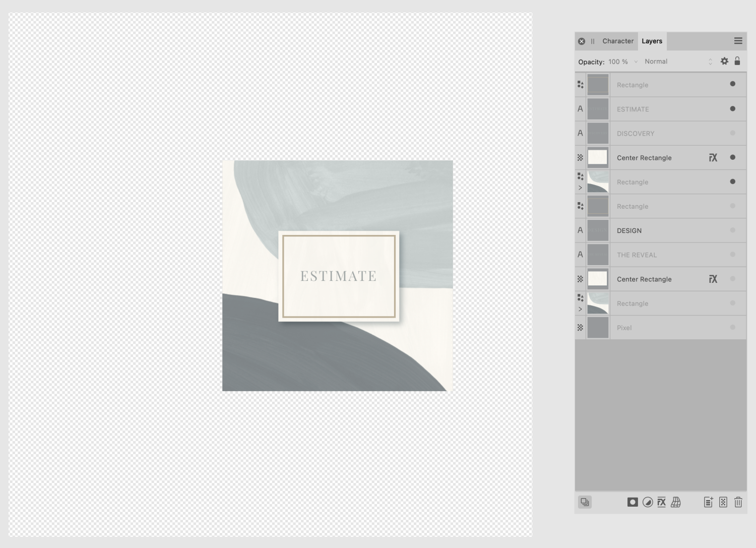756x548 pixels.
Task: Hide the ESTIMATE text layer
Action: click(732, 109)
